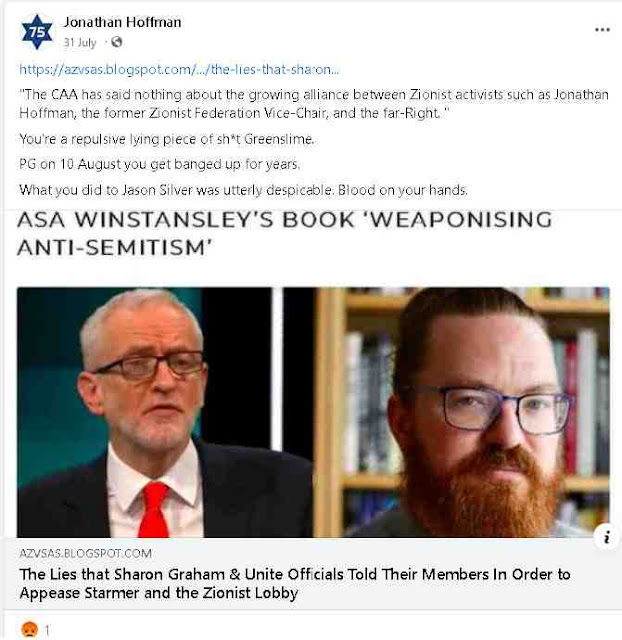Image resolution: width=622 pixels, height=640 pixels.
Task: Click the number 75 inside the star avatar
Action: coord(37,32)
